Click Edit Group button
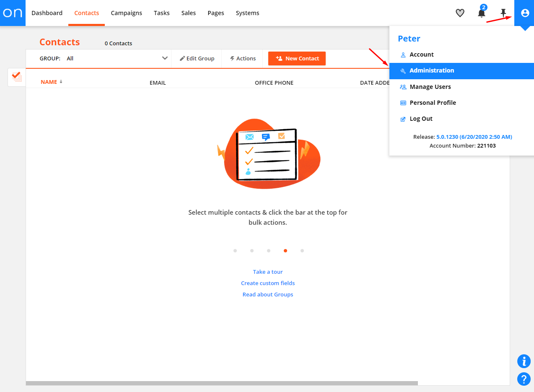 point(197,59)
